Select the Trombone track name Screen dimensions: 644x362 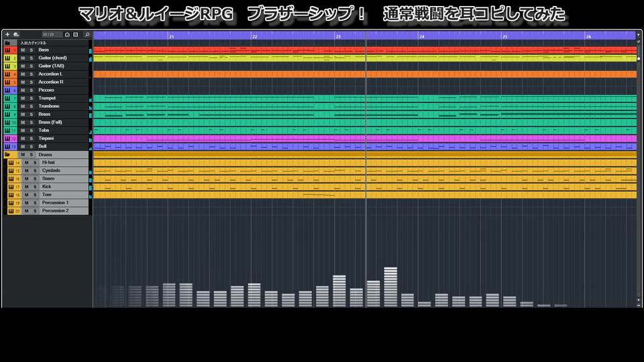[49, 107]
